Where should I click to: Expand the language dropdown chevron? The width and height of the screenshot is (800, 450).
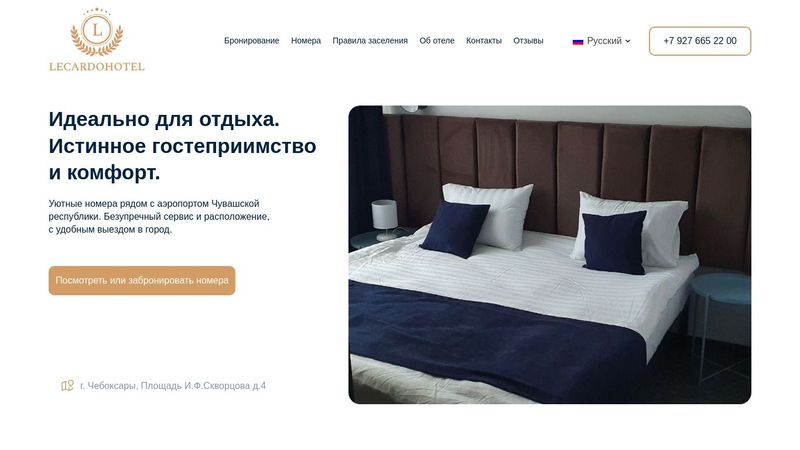tap(628, 41)
